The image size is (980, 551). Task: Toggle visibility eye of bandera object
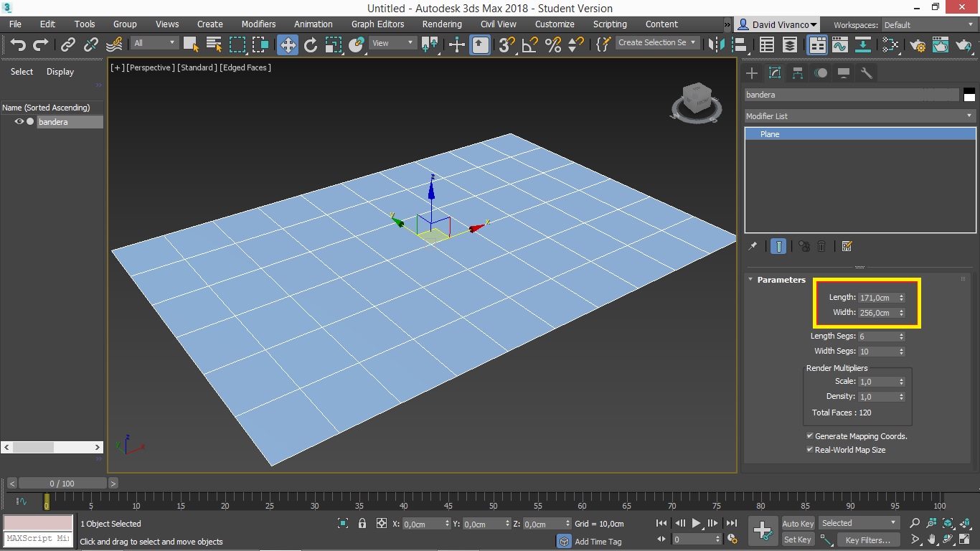click(x=19, y=122)
